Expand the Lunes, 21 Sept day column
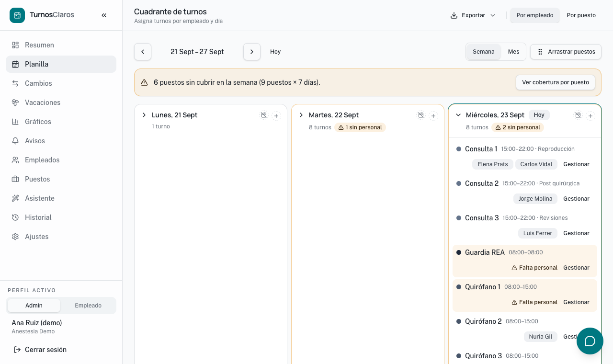Image resolution: width=613 pixels, height=364 pixels. point(144,115)
